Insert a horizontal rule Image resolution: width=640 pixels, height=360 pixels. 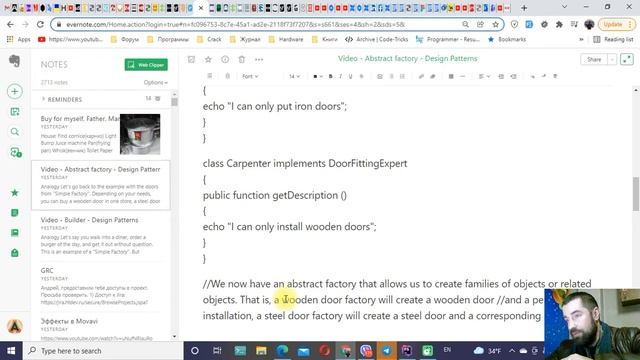pyautogui.click(x=462, y=76)
